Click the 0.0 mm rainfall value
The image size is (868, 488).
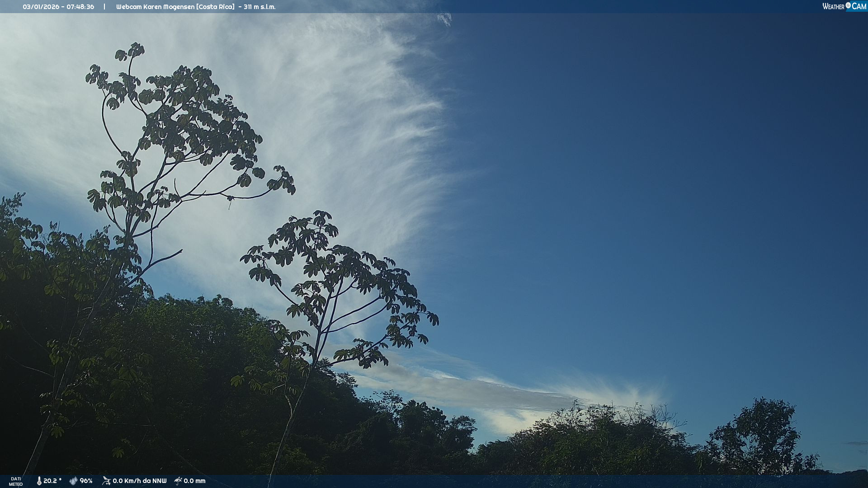(194, 481)
